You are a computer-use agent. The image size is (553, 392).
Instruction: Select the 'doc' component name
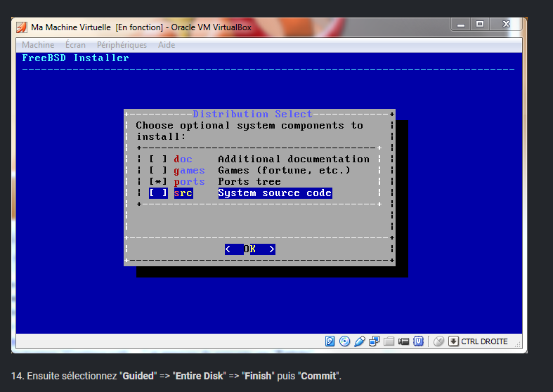click(x=183, y=159)
